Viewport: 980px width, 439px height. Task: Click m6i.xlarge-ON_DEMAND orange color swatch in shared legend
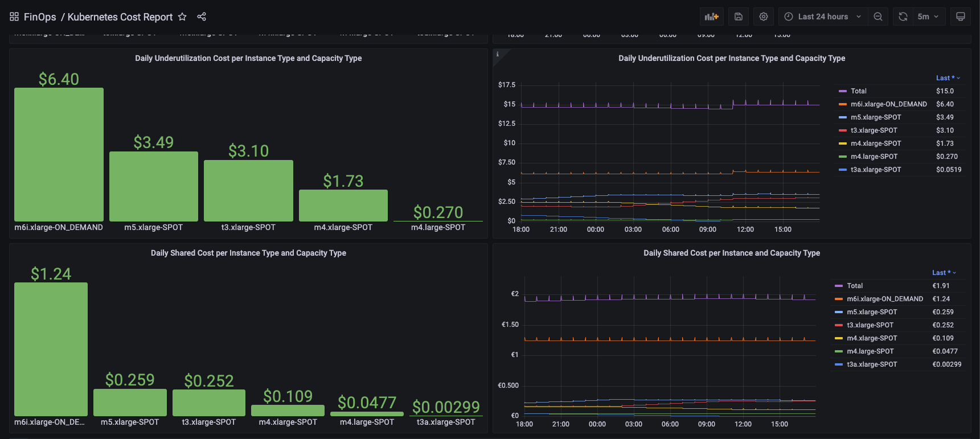[x=838, y=299]
